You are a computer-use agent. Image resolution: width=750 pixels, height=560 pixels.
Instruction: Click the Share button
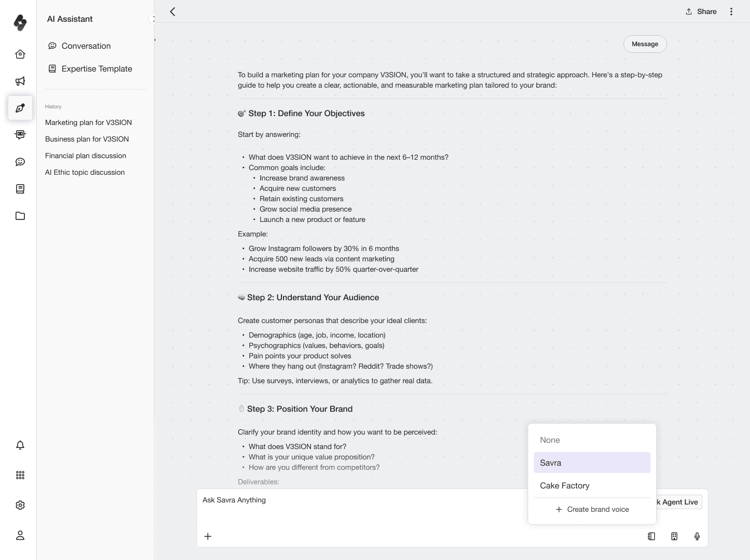[x=701, y=11]
